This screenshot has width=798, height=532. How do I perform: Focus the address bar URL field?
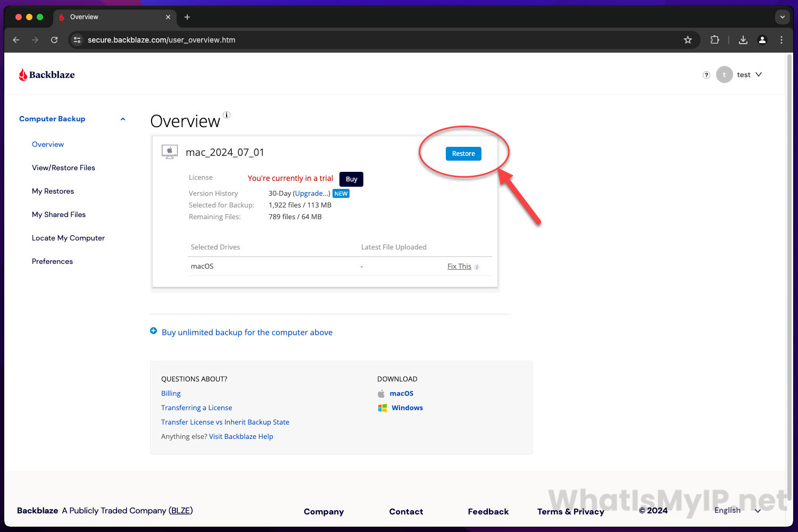pyautogui.click(x=383, y=40)
